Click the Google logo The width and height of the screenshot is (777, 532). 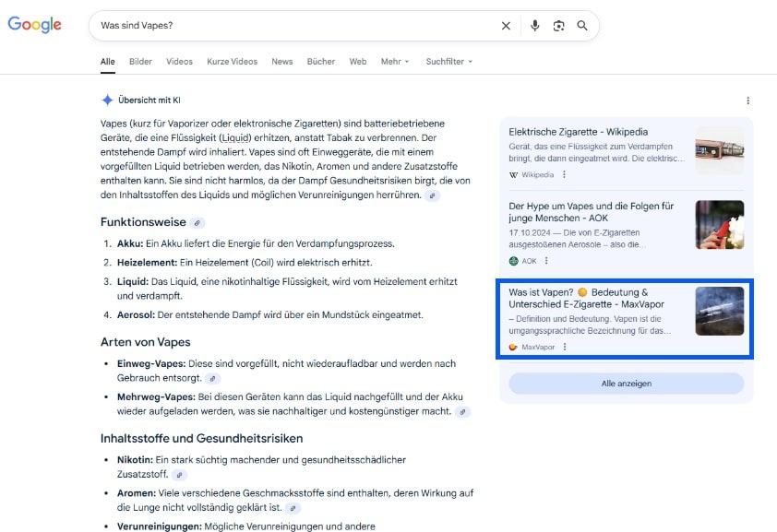tap(34, 25)
